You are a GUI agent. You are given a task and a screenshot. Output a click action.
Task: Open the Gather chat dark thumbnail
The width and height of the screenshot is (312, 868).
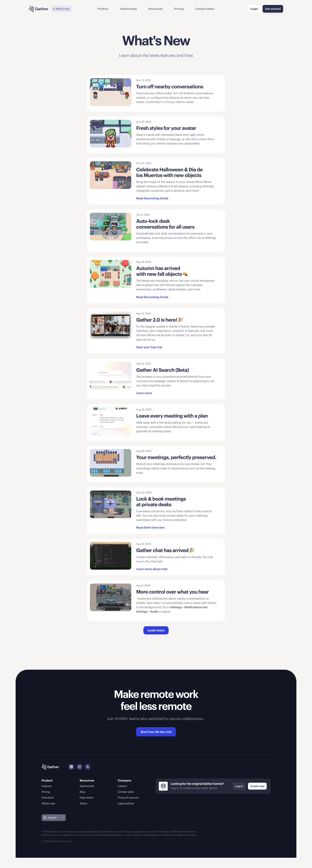click(x=110, y=556)
